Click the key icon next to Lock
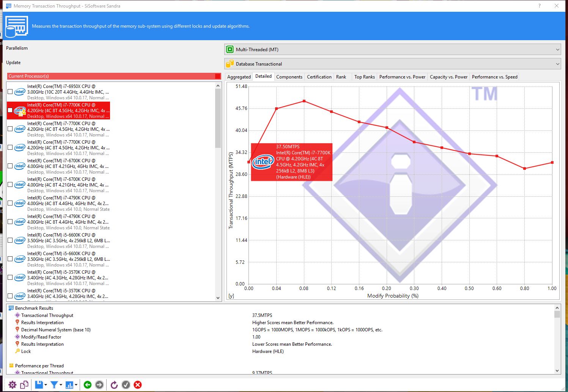568x392 pixels. [17, 351]
